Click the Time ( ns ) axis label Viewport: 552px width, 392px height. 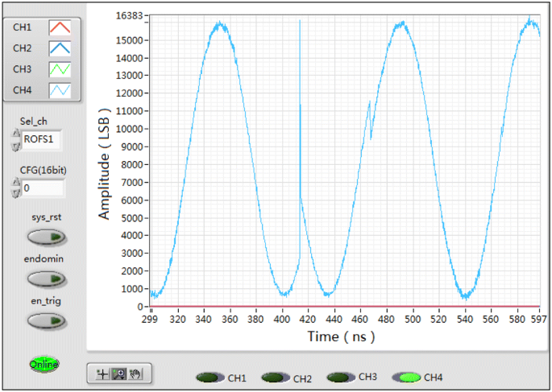[x=341, y=336]
